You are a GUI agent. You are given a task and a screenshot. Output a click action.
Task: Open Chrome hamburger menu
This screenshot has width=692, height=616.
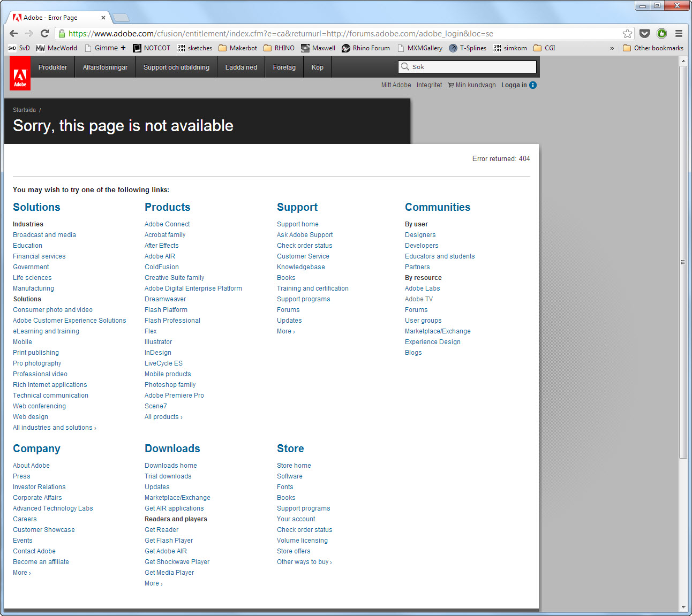click(679, 33)
